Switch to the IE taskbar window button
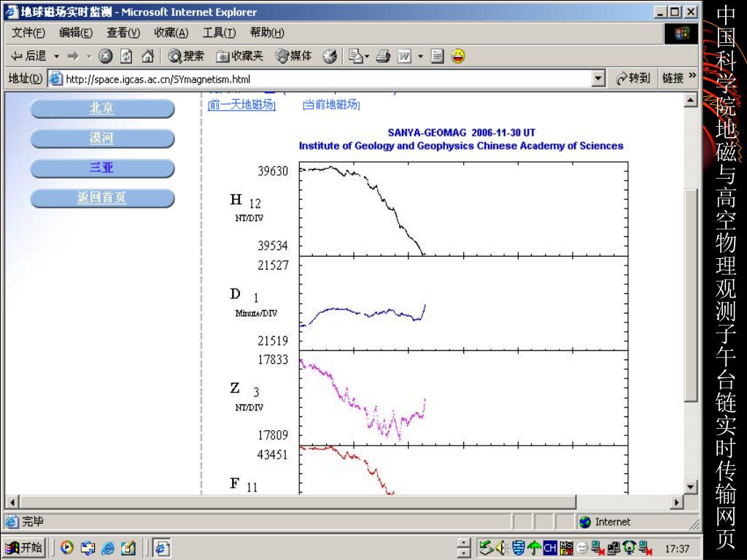 pyautogui.click(x=162, y=548)
